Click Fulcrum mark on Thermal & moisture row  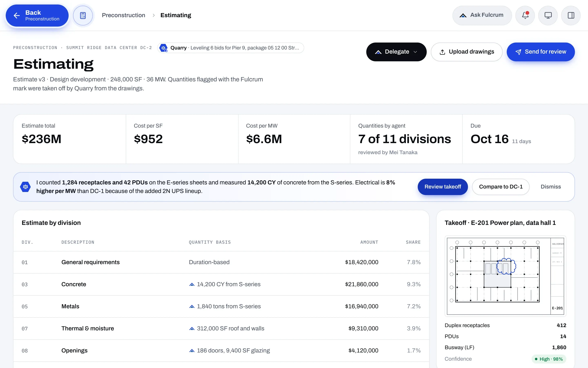tap(192, 329)
